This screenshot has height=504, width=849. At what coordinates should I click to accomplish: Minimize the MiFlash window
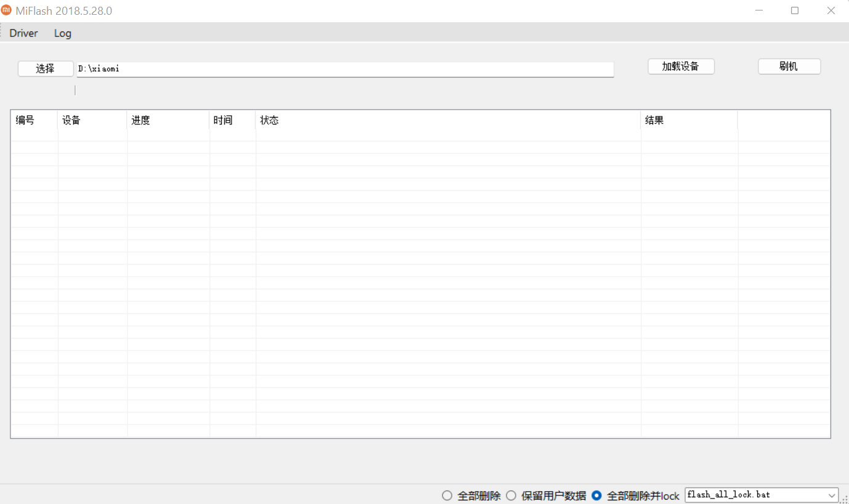[x=759, y=10]
